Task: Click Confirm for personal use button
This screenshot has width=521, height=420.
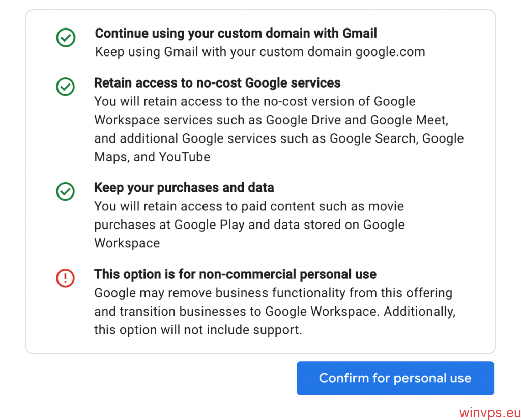Action: (x=395, y=378)
